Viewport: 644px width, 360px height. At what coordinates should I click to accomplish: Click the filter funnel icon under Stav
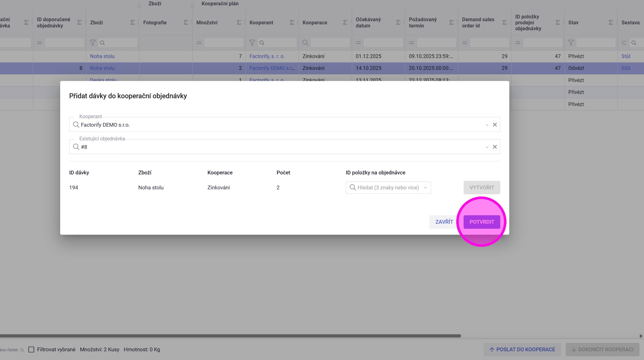571,43
